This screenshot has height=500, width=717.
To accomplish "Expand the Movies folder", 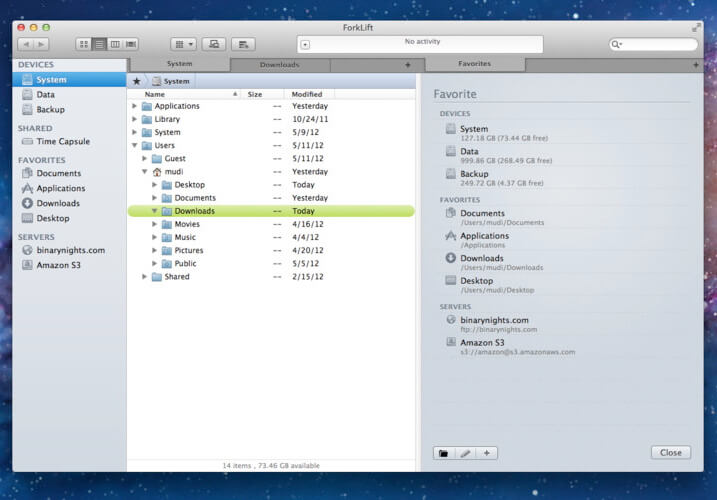I will pos(155,224).
